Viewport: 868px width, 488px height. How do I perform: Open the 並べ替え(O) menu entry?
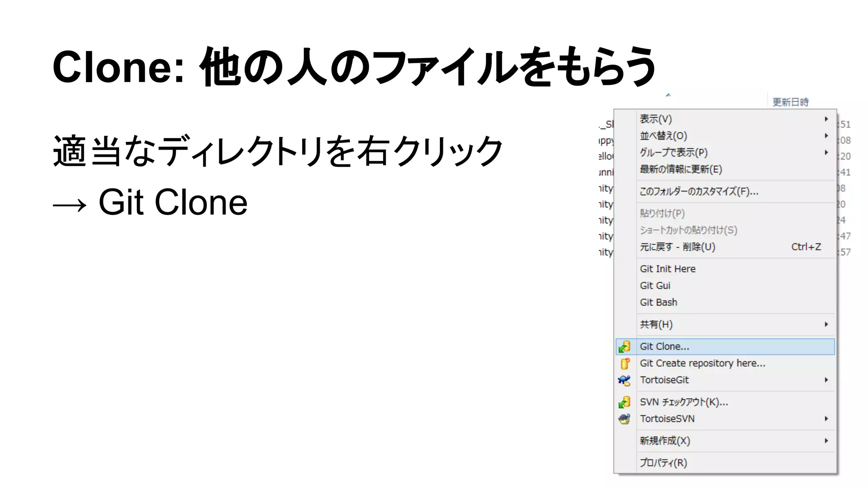click(725, 136)
